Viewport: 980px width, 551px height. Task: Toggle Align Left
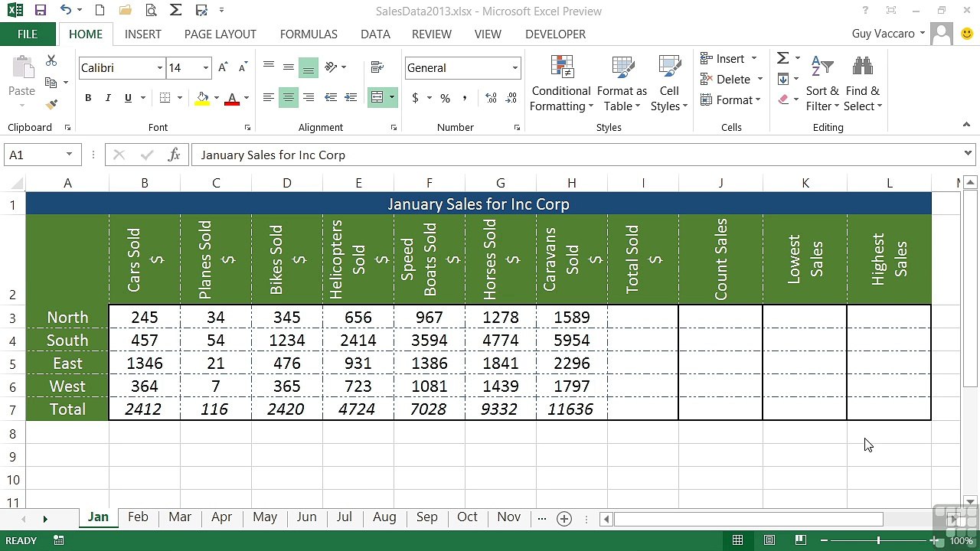pyautogui.click(x=269, y=97)
